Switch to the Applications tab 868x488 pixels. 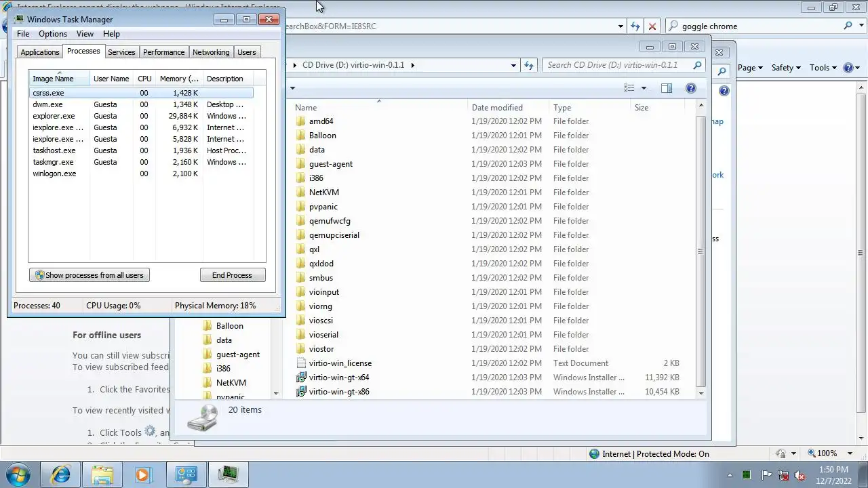coord(40,52)
